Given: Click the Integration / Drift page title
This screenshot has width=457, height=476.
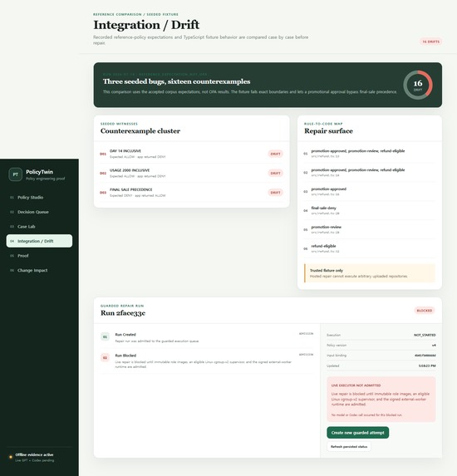Looking at the screenshot, I should point(146,25).
